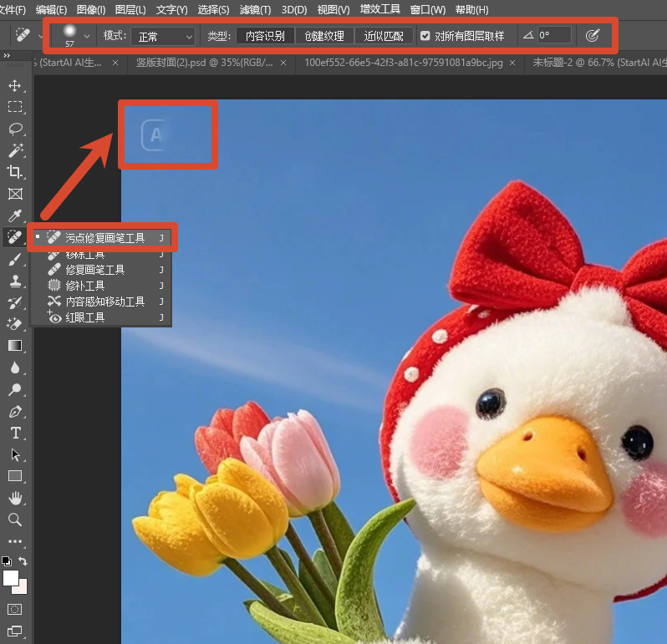The width and height of the screenshot is (667, 644).
Task: Select the Eyedropper tool
Action: pos(15,216)
